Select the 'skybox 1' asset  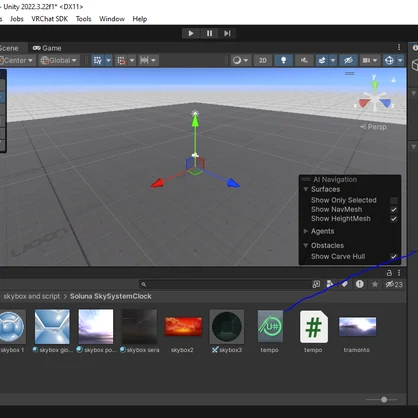[x=12, y=331]
